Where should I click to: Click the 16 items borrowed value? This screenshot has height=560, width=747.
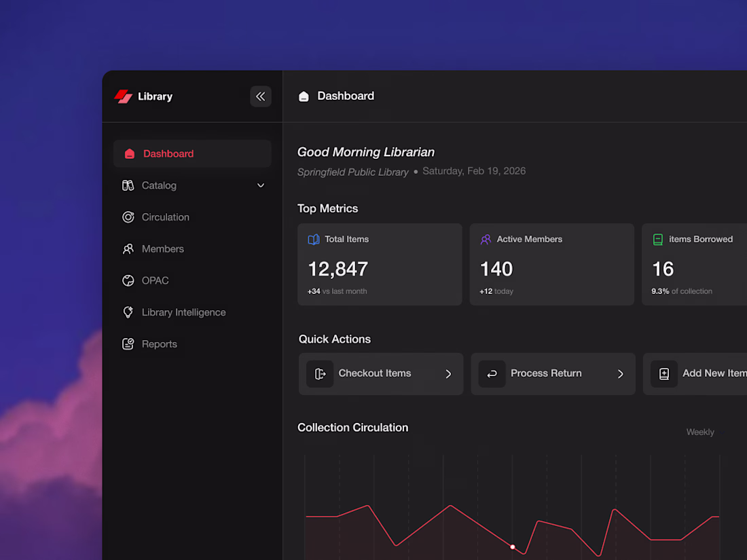[663, 269]
